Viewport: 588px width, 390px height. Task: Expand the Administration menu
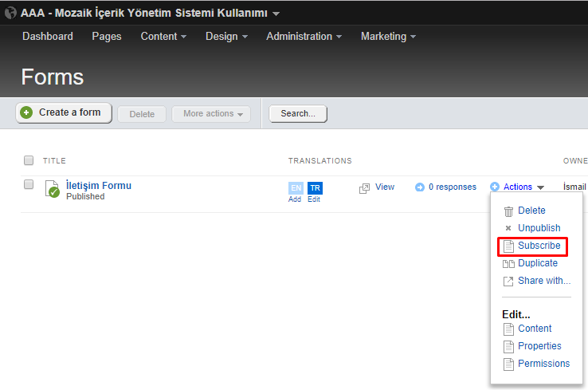click(304, 37)
